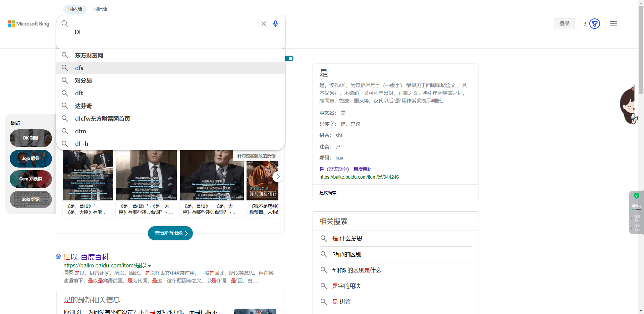Search related query $和#的区别
644x314 pixels.
tap(347, 254)
